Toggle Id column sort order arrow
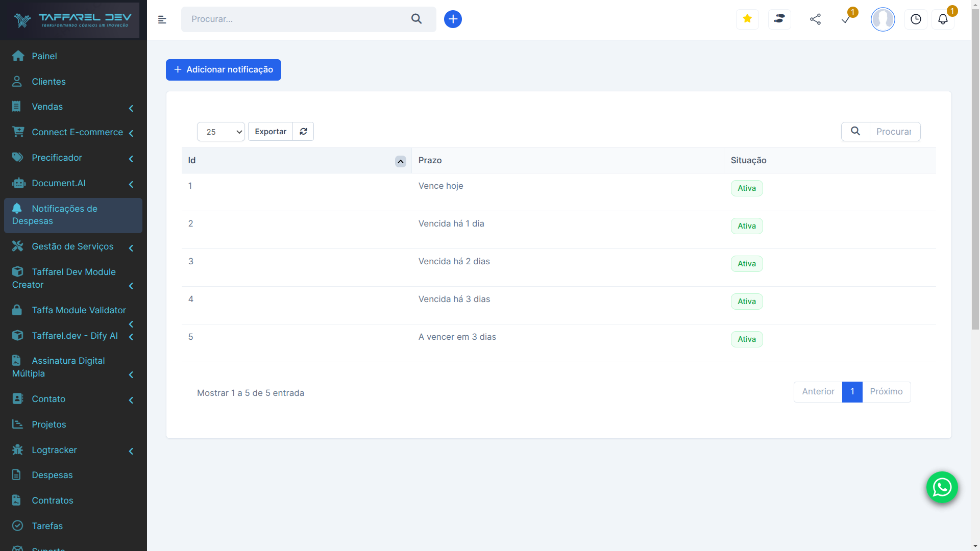980x551 pixels. tap(401, 161)
